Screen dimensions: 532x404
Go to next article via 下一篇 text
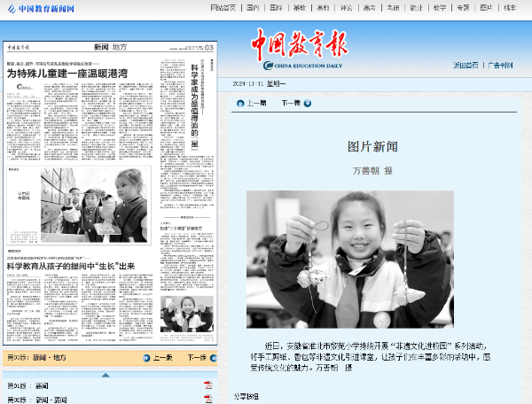[x=291, y=103]
